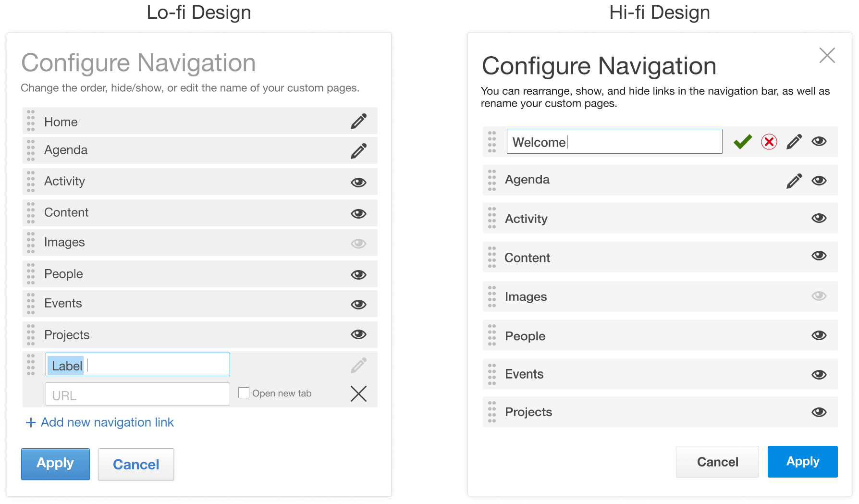This screenshot has width=859, height=504.
Task: Cancel the hi-fi dialog changes
Action: point(717,462)
